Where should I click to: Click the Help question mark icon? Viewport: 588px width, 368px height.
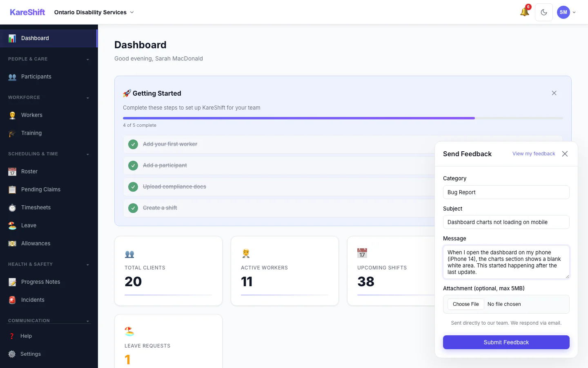point(12,336)
